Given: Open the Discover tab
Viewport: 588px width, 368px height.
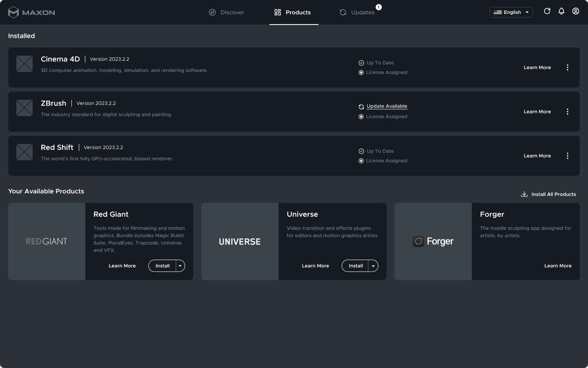Looking at the screenshot, I should pos(227,12).
